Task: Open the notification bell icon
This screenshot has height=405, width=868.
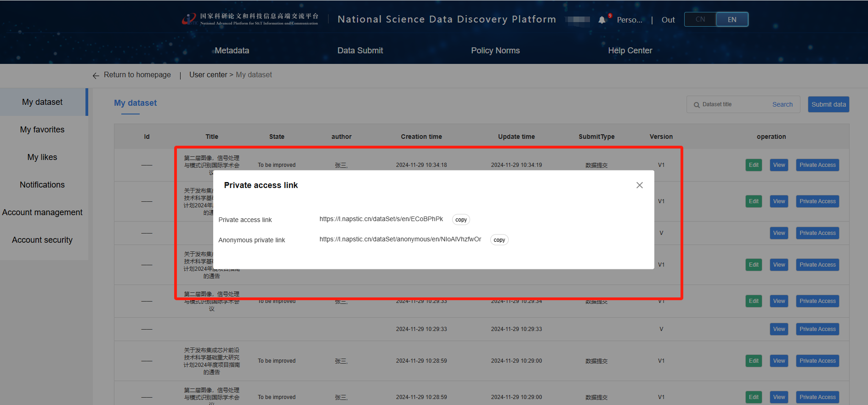Action: 602,20
